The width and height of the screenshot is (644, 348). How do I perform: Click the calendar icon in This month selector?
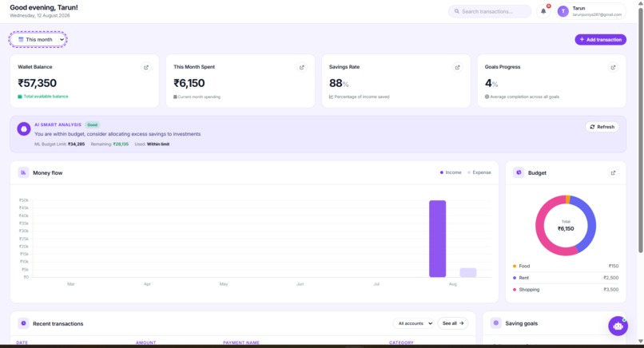[x=21, y=39]
